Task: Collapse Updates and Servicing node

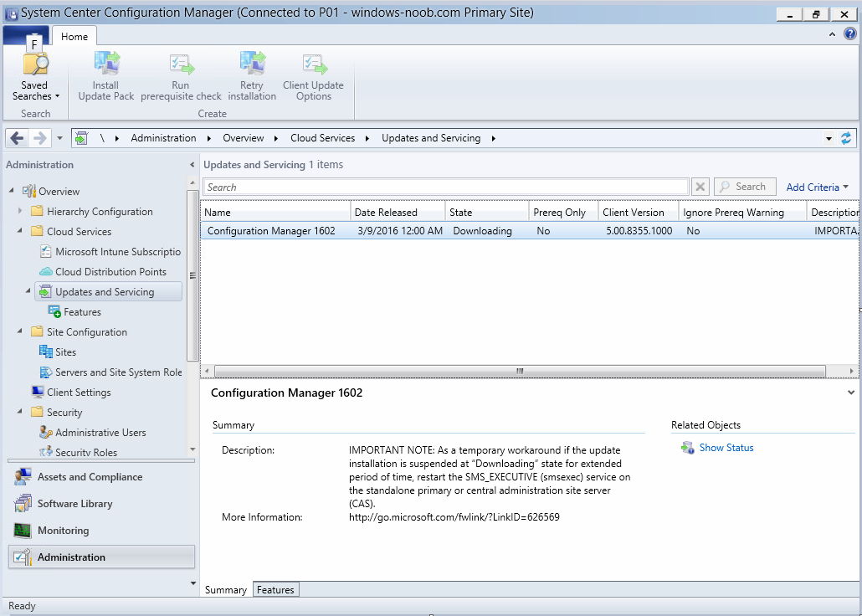Action: pos(28,291)
